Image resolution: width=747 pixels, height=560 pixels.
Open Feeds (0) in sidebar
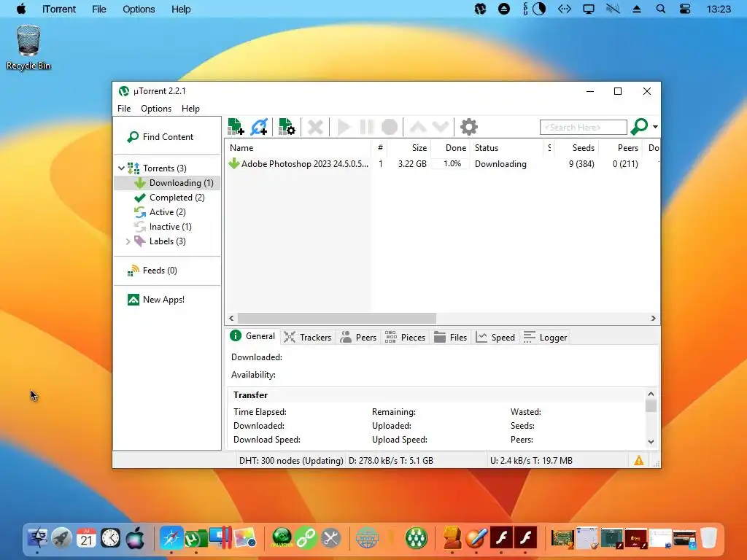pyautogui.click(x=152, y=271)
